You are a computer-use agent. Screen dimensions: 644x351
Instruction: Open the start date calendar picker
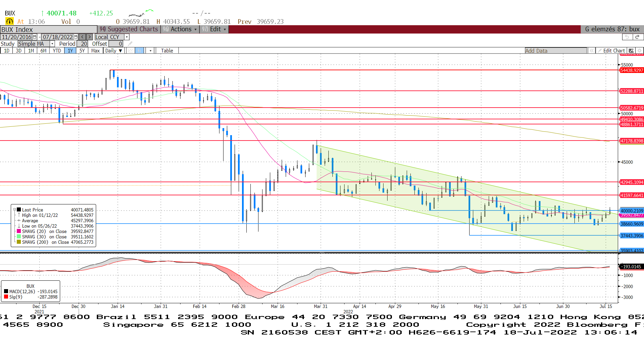point(35,37)
